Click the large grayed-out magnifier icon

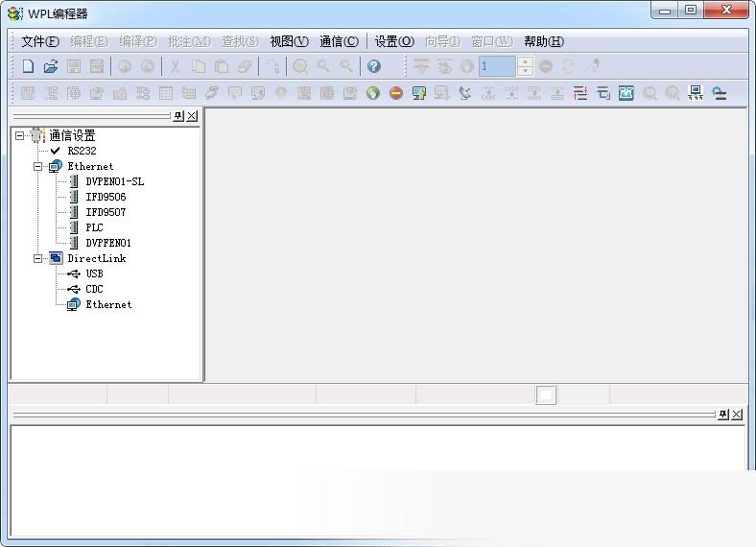(x=300, y=66)
